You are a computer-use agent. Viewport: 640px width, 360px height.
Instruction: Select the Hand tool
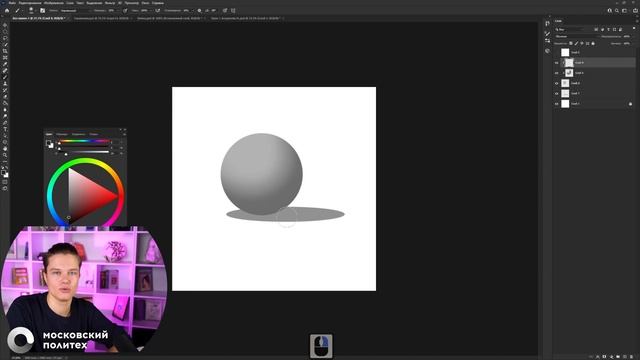click(x=5, y=149)
